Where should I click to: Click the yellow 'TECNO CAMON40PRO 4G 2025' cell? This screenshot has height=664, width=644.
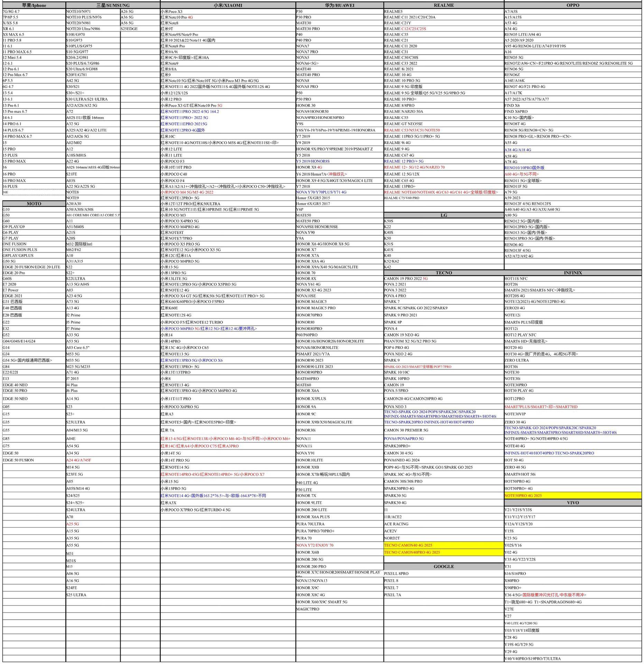pos(444,552)
